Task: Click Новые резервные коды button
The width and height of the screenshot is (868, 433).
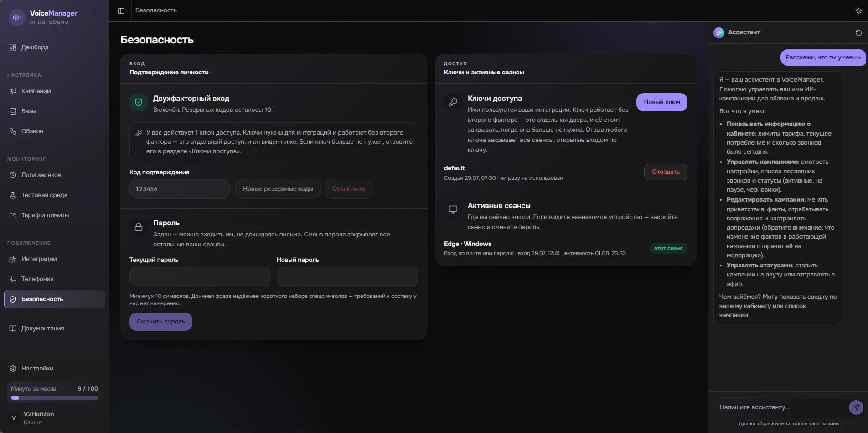Action: (278, 189)
